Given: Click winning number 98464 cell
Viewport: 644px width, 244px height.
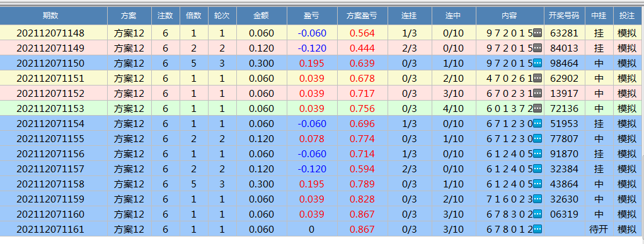Looking at the screenshot, I should (565, 63).
